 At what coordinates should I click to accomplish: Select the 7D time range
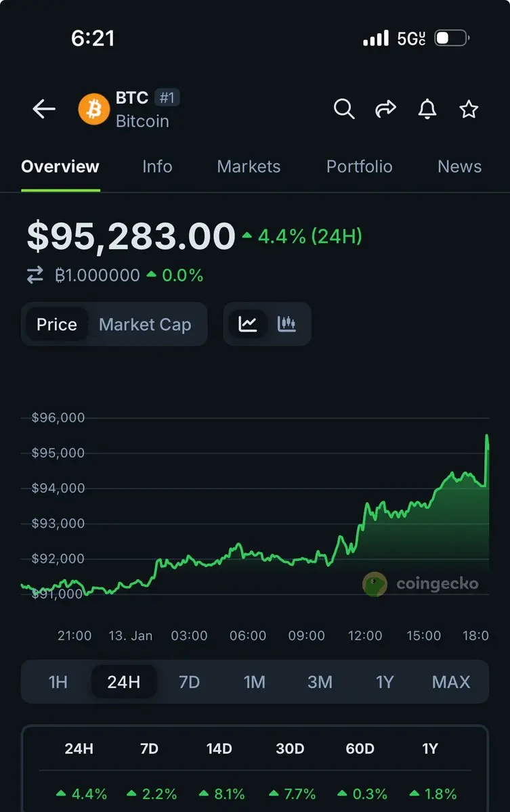(x=189, y=681)
